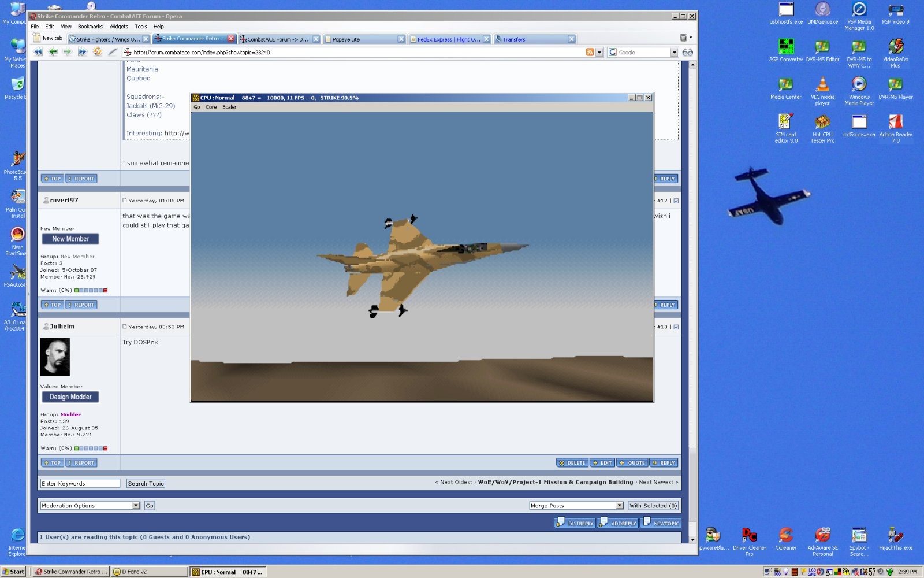Open Hot CPU Tester Pro desktop icon
This screenshot has height=578, width=924.
pyautogui.click(x=822, y=128)
